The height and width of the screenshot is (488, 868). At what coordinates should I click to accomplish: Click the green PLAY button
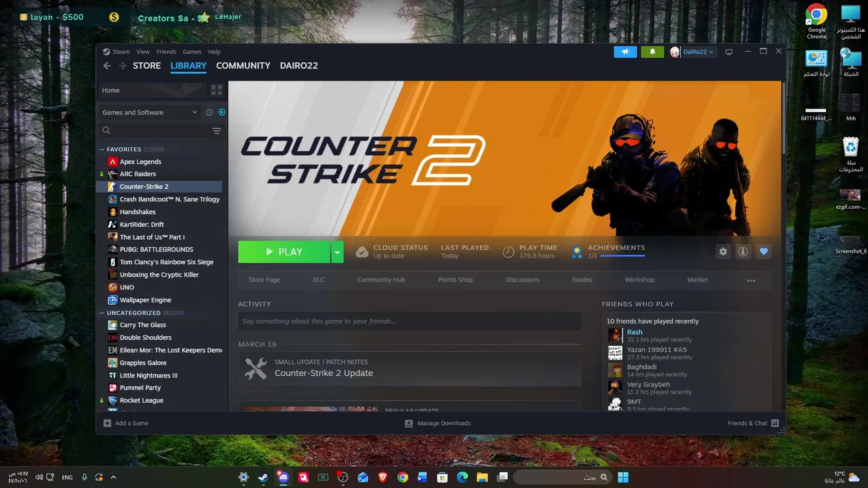click(284, 251)
